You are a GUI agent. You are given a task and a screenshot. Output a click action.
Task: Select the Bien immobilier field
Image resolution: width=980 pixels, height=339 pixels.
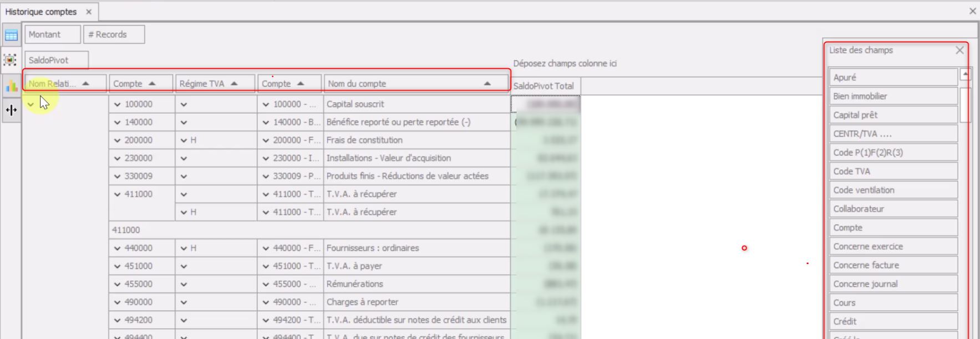pyautogui.click(x=893, y=96)
